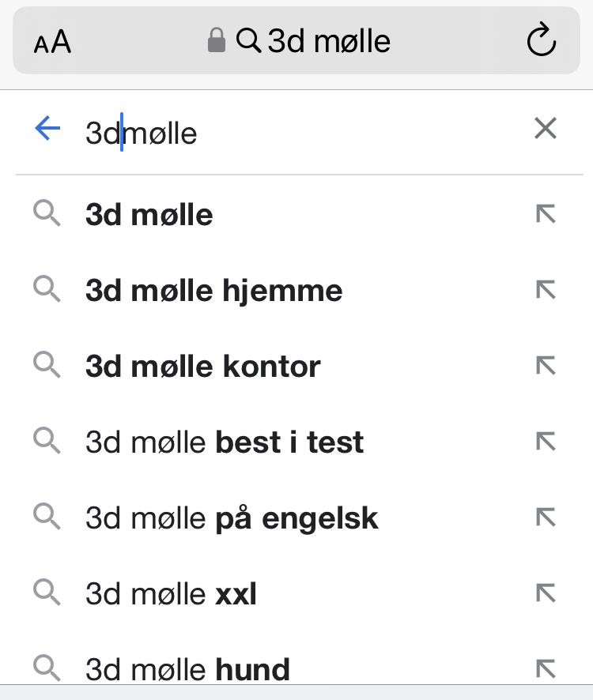Clear search text with the X icon
Screen dimensions: 593x700
(545, 129)
